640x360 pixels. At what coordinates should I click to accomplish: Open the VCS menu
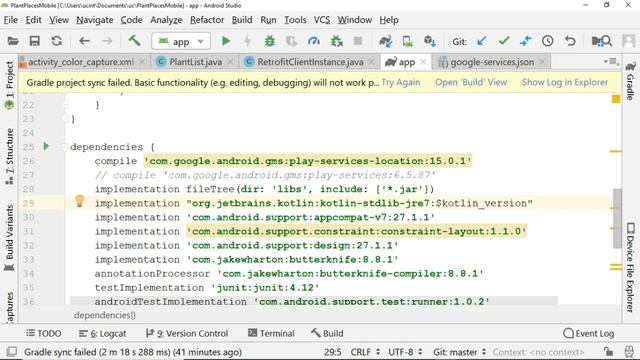[322, 20]
